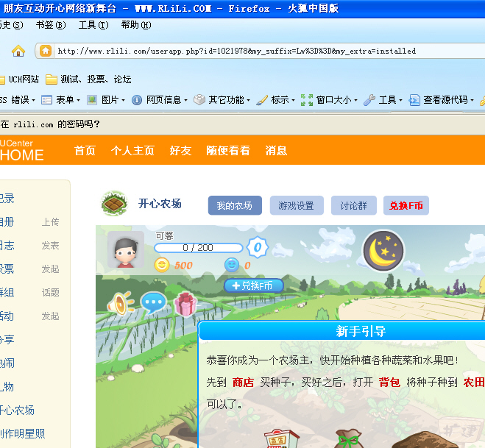Click the blue +兑换F币 button in farm

pyautogui.click(x=254, y=285)
